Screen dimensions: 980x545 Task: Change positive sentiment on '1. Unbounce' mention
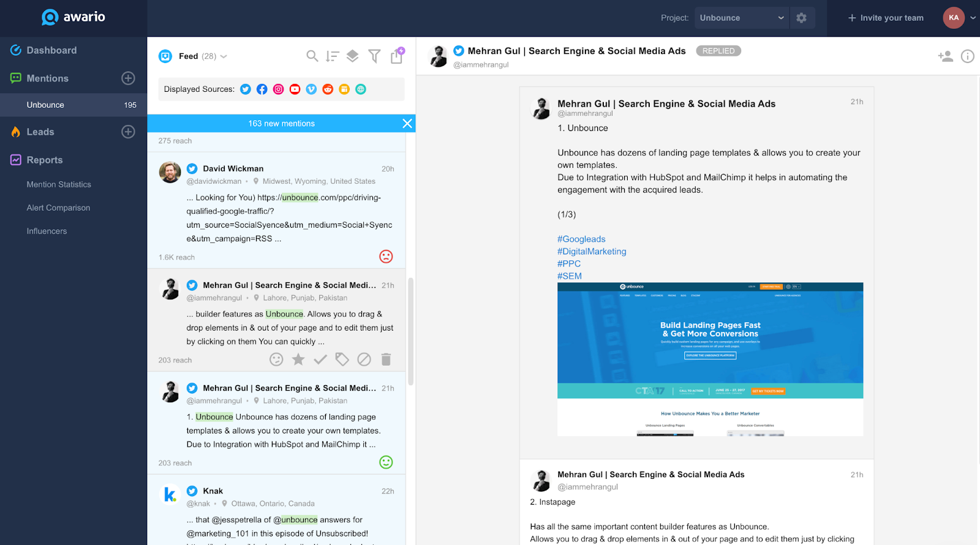pos(386,462)
